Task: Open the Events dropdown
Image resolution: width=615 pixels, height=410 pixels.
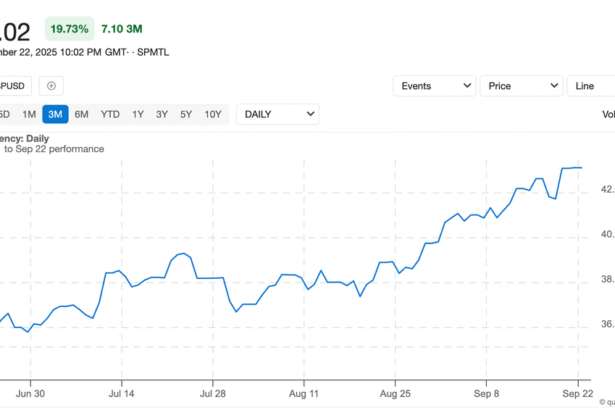Action: [434, 86]
